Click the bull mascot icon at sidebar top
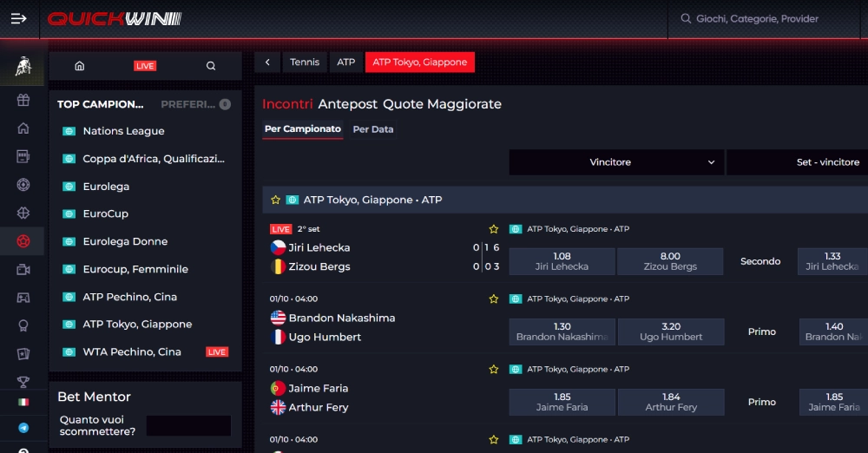868x453 pixels. 23,67
